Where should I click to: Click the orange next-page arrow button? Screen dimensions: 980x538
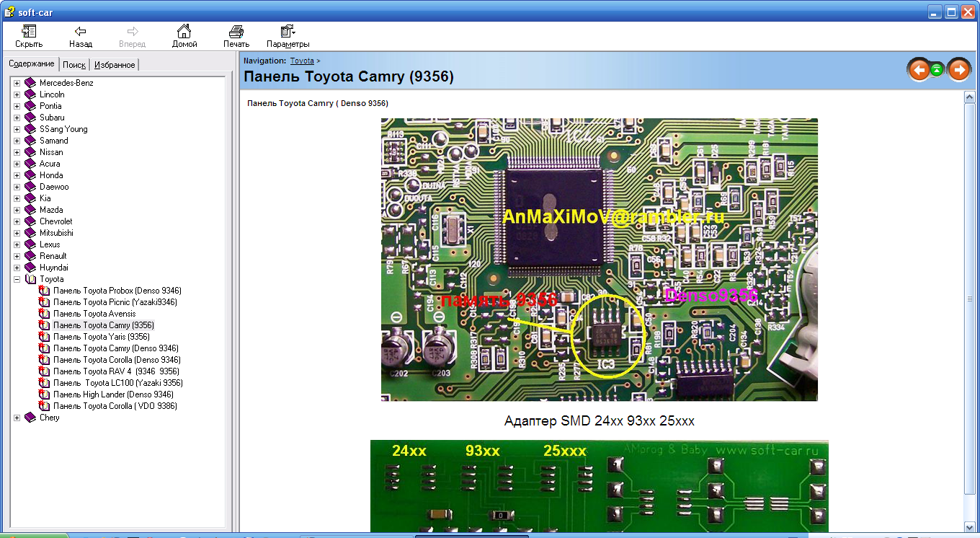tap(958, 70)
